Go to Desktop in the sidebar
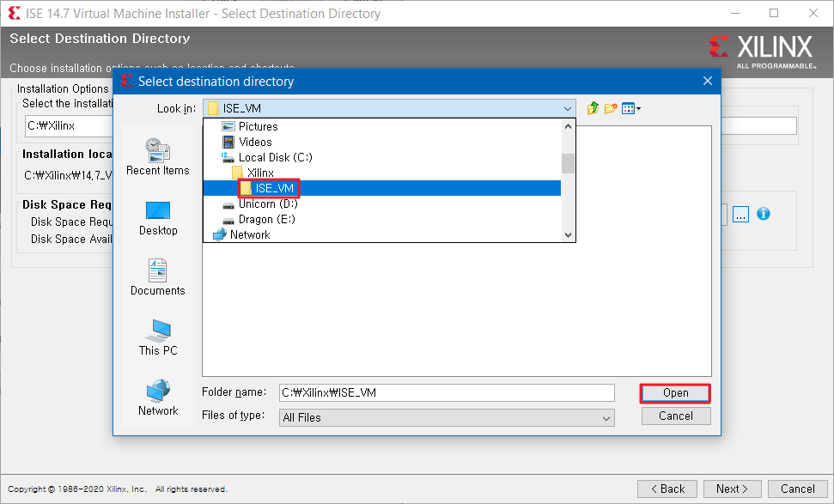The image size is (834, 504). tap(158, 218)
